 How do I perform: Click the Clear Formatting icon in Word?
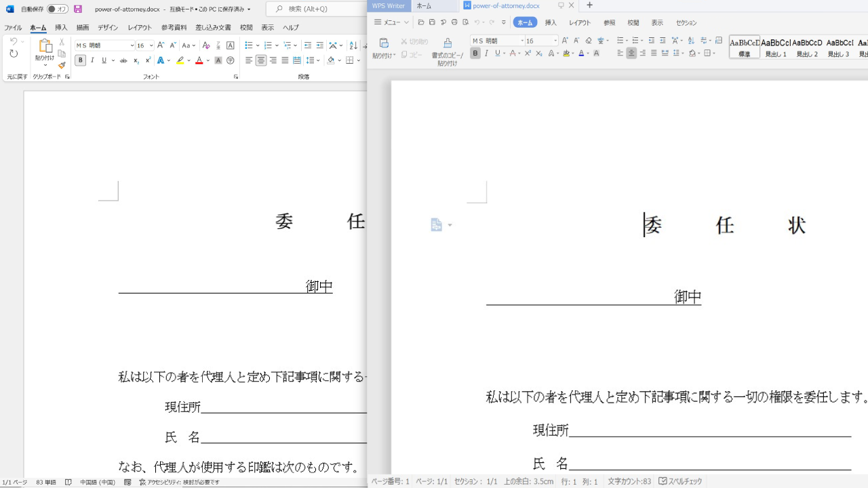click(206, 45)
